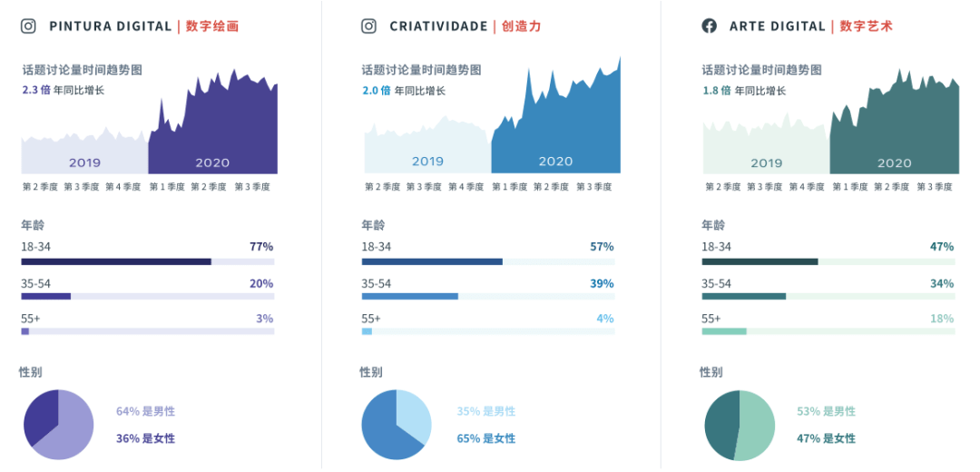The height and width of the screenshot is (472, 980).
Task: Select the PINTURA DIGITAL heading
Action: 110,26
